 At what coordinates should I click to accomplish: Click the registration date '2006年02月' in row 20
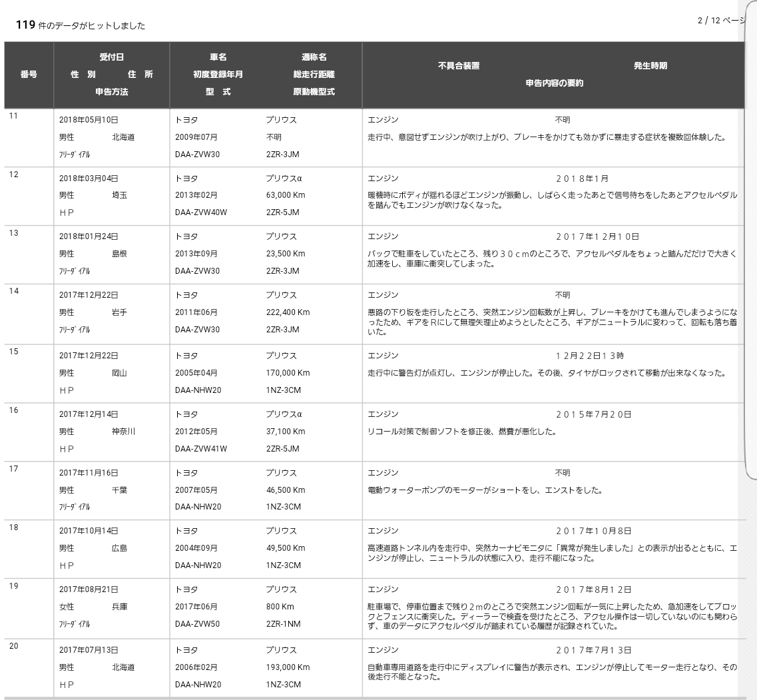pos(196,667)
